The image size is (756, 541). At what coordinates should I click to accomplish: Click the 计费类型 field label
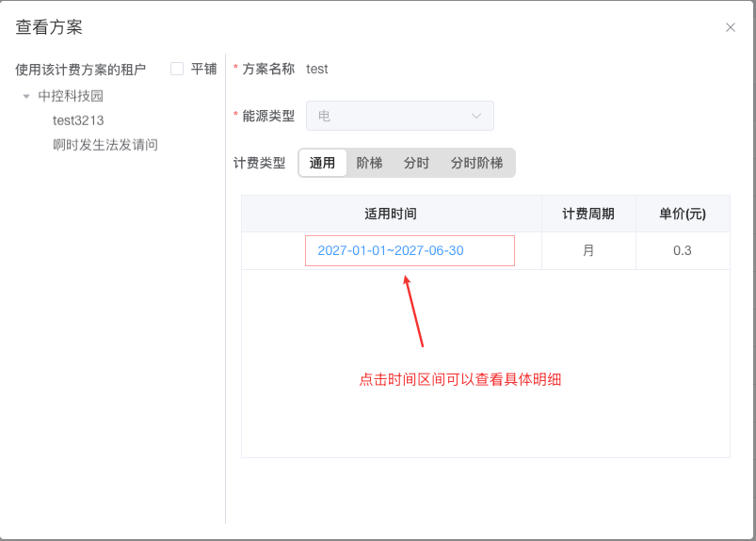coord(260,163)
